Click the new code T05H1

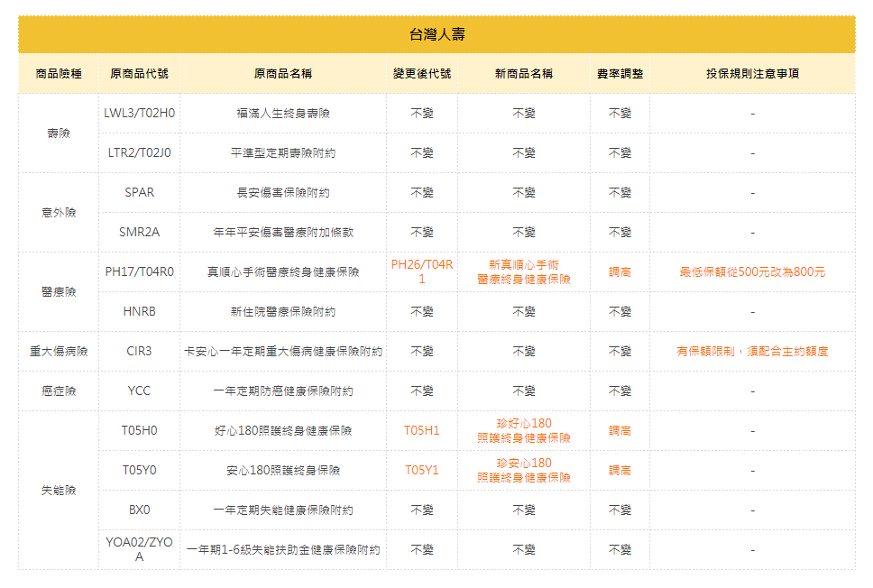[422, 430]
